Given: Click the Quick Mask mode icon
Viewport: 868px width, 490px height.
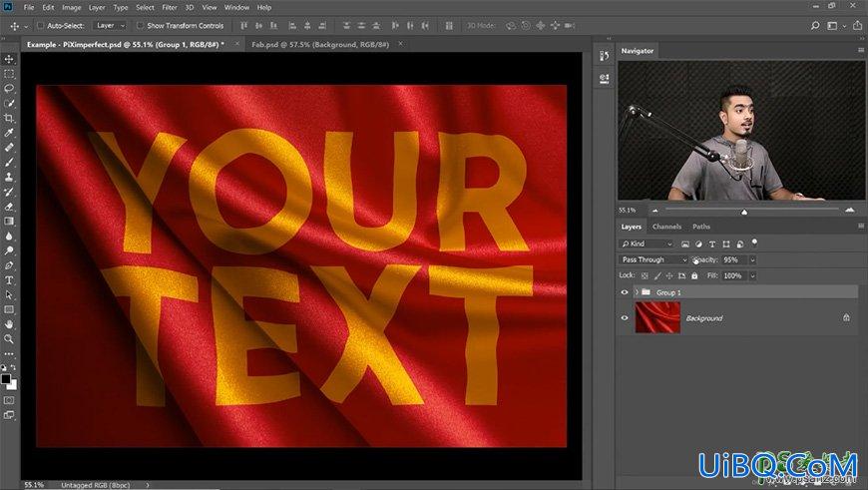Looking at the screenshot, I should click(9, 400).
